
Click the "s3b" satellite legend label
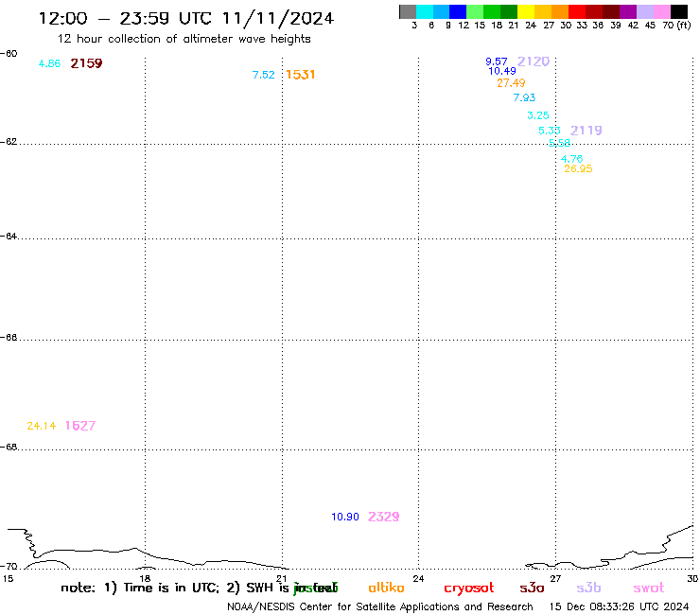tap(588, 588)
